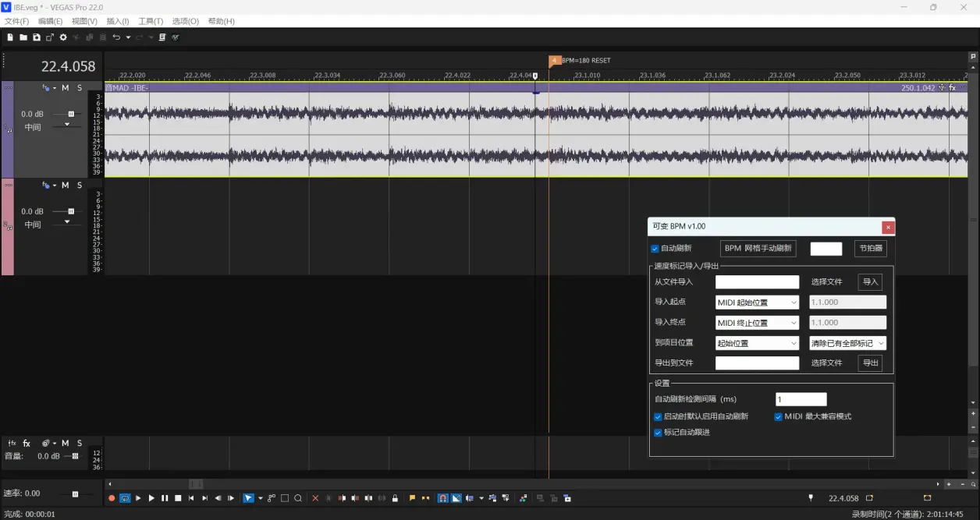Image resolution: width=980 pixels, height=520 pixels.
Task: Click the 导出到文件 input field
Action: (x=758, y=363)
